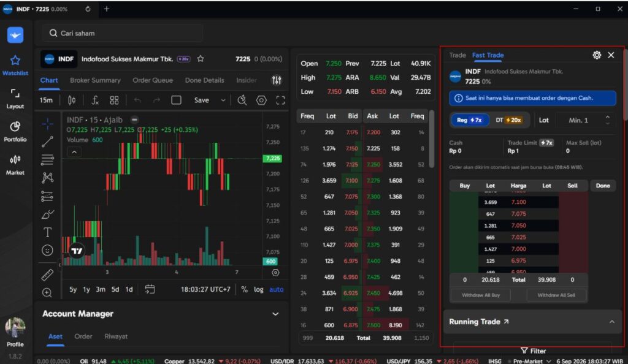The image size is (628, 364).
Task: Collapse the chart legend chevron
Action: pyautogui.click(x=74, y=152)
